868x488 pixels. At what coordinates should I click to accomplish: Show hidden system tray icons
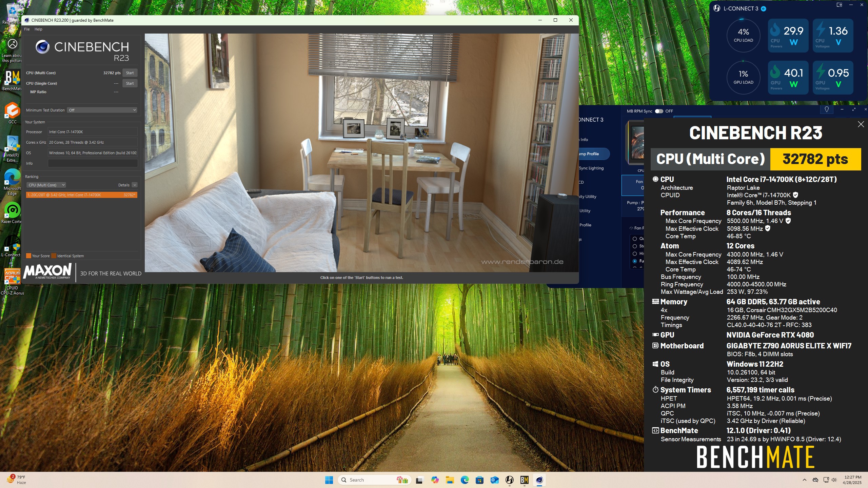(x=804, y=480)
